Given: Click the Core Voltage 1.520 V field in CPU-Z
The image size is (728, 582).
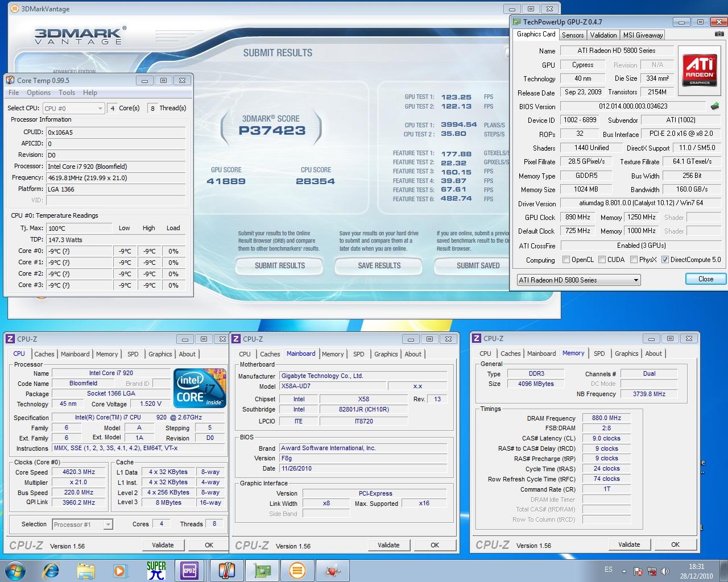Looking at the screenshot, I should pyautogui.click(x=150, y=404).
